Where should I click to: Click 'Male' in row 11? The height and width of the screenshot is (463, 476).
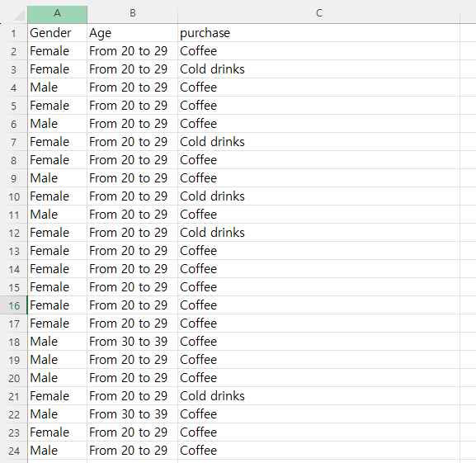point(44,215)
